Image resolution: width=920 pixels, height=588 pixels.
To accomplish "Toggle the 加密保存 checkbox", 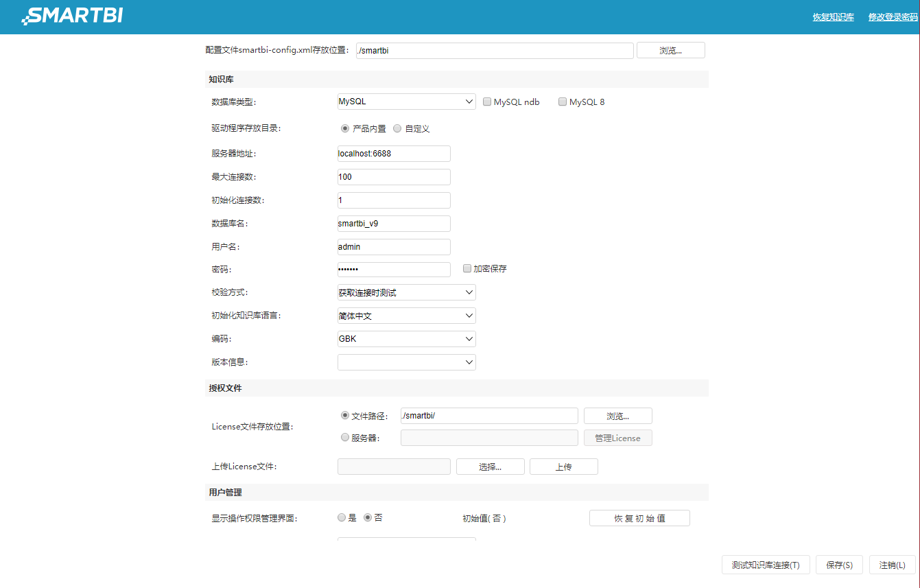I will click(467, 268).
